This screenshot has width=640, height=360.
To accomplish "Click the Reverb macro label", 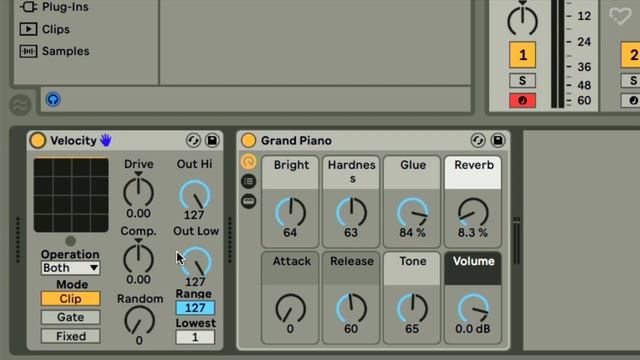I will pos(473,165).
